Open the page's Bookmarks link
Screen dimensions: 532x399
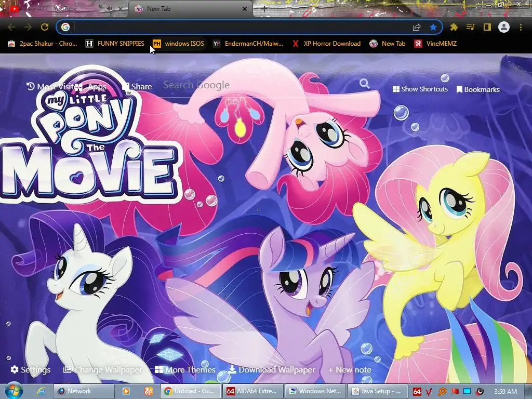click(478, 89)
